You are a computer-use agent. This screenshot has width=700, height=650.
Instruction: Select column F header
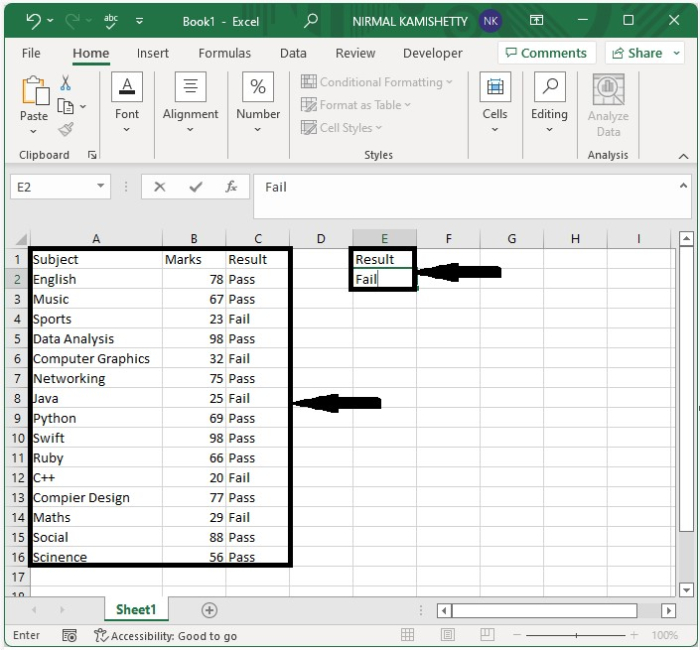[x=448, y=238]
